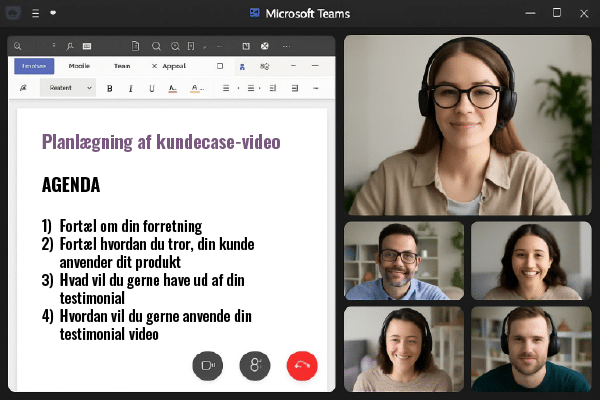Open the hamburger menu in title bar
The height and width of the screenshot is (400, 600).
point(36,13)
